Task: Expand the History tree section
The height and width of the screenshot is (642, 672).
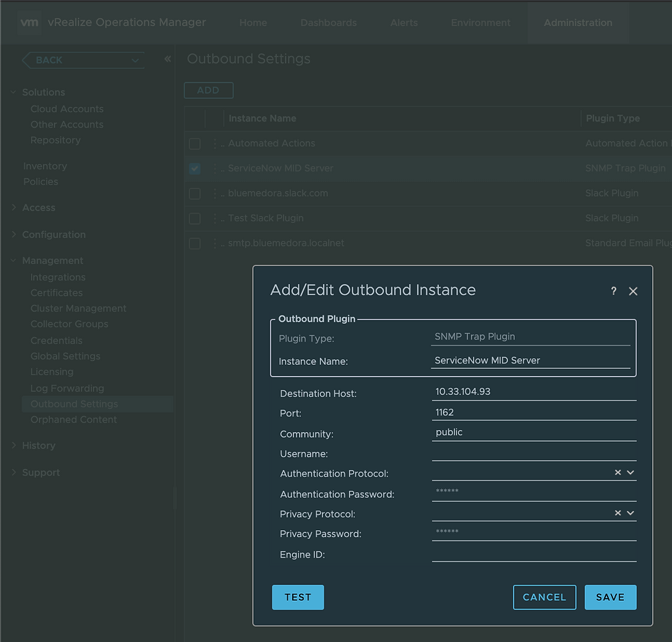Action: (13, 445)
